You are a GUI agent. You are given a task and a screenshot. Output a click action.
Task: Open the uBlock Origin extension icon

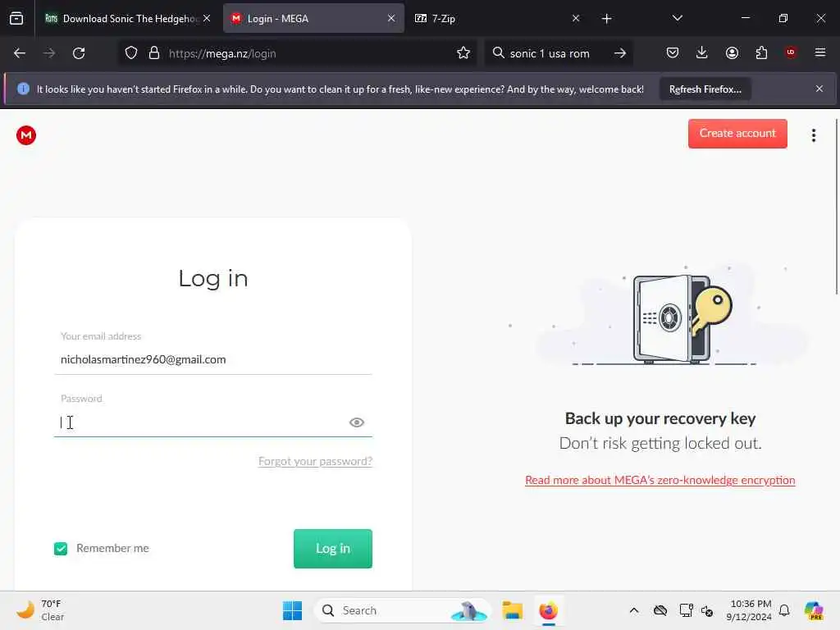(x=790, y=52)
